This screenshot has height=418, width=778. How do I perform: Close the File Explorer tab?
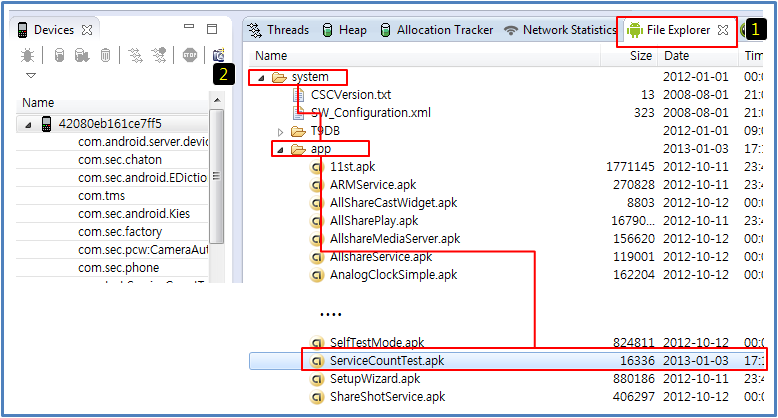click(723, 30)
